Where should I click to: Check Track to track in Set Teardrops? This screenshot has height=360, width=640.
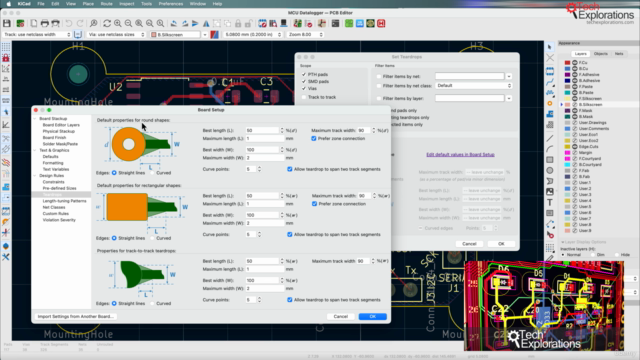coord(304,97)
